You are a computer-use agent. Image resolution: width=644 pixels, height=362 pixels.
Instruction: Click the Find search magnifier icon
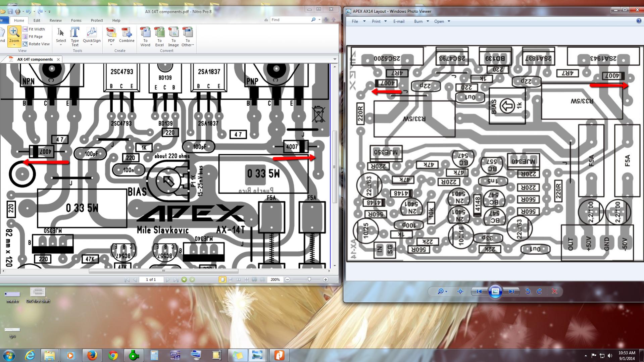(313, 20)
